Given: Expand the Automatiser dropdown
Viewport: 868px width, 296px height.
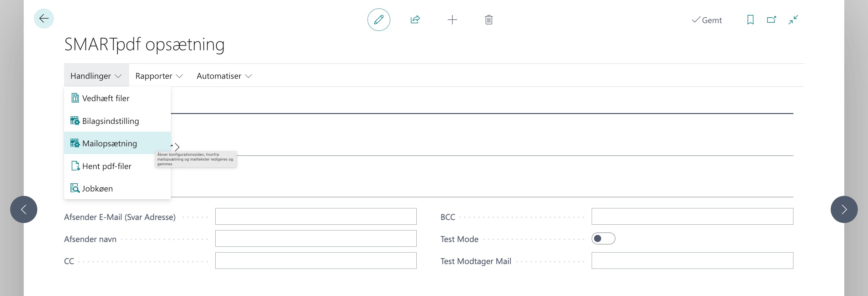Looking at the screenshot, I should click(224, 76).
